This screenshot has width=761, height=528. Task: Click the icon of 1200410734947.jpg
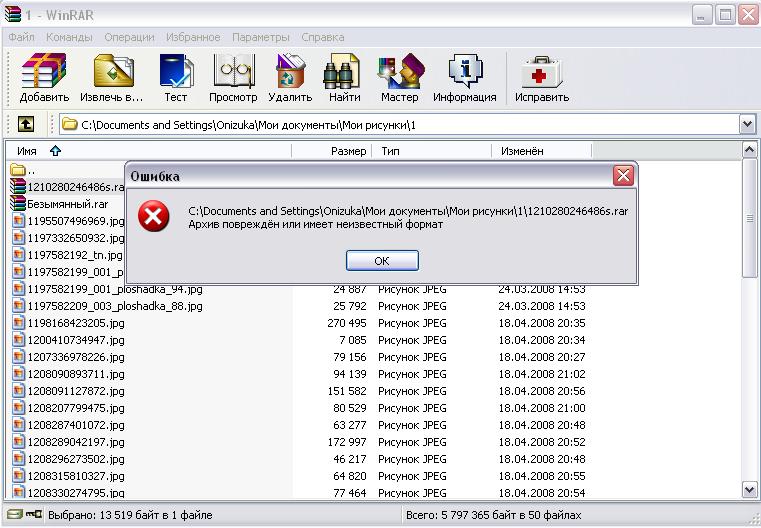(18, 340)
